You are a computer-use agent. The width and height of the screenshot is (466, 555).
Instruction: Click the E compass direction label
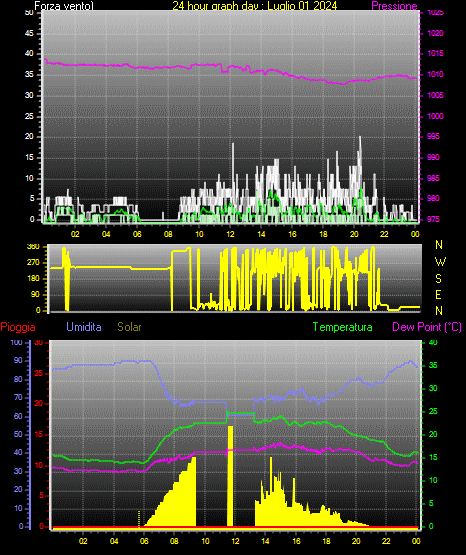click(438, 294)
